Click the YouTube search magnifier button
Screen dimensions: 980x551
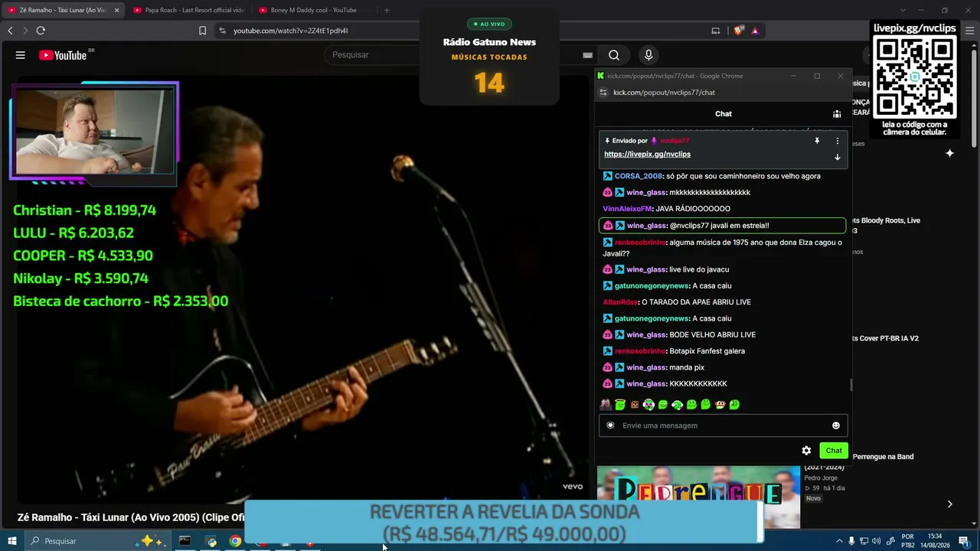pos(614,55)
